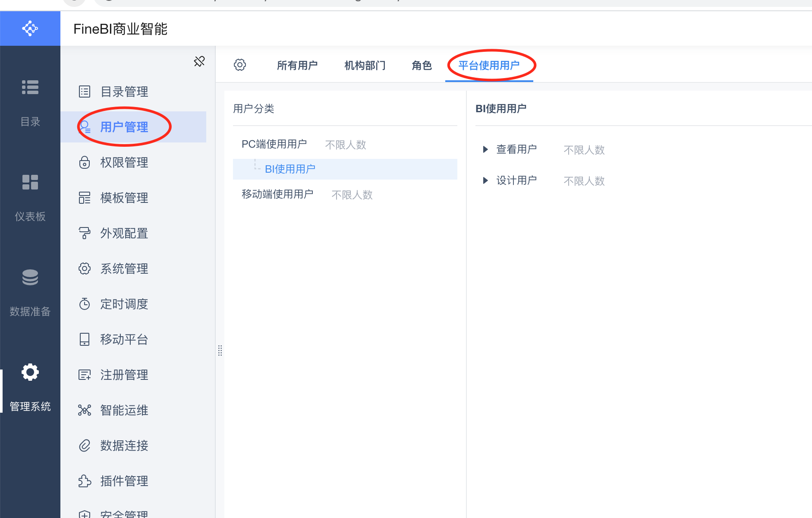Select BI使用用户 tree item
Viewport: 812px width, 518px height.
click(345, 169)
